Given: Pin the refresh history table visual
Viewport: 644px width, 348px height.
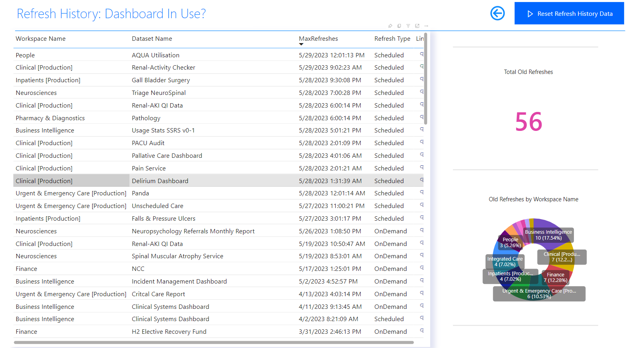Looking at the screenshot, I should [x=390, y=26].
